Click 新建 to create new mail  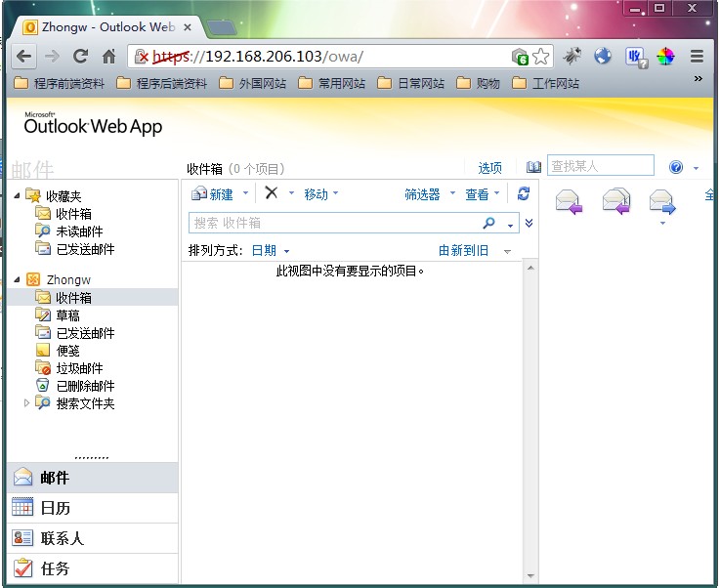[213, 194]
